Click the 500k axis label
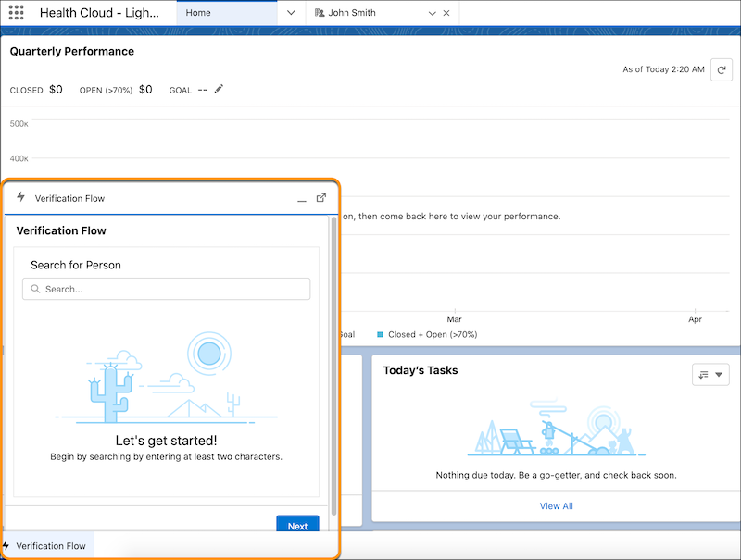Viewport: 741px width, 560px height. (19, 124)
